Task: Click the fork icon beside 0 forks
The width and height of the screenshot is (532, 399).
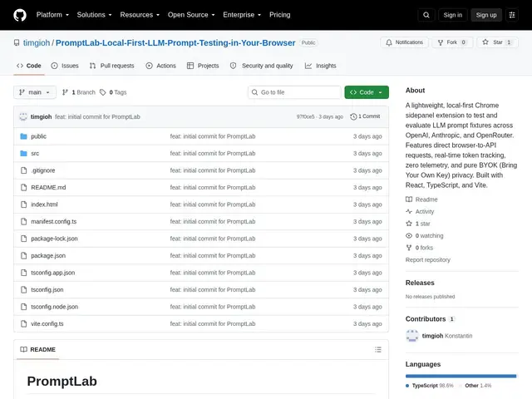Action: pos(409,248)
